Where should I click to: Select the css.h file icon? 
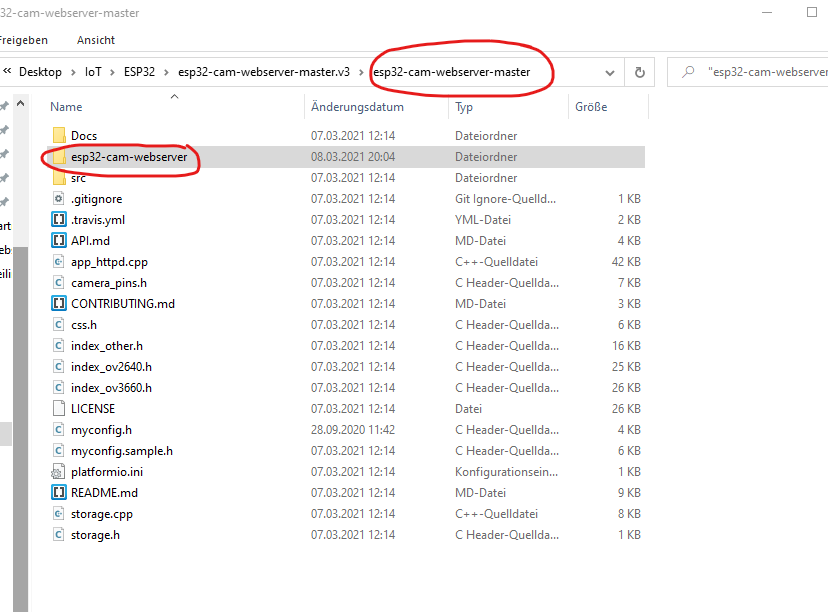(x=59, y=325)
